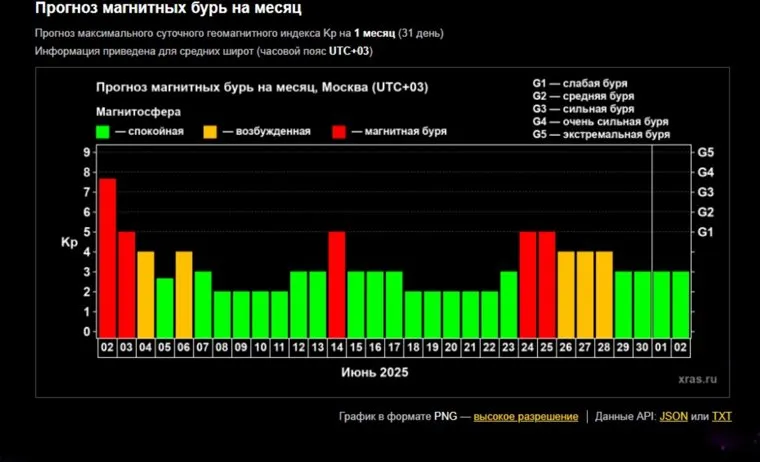Click the red bar for June 24
The image size is (760, 462).
528,284
